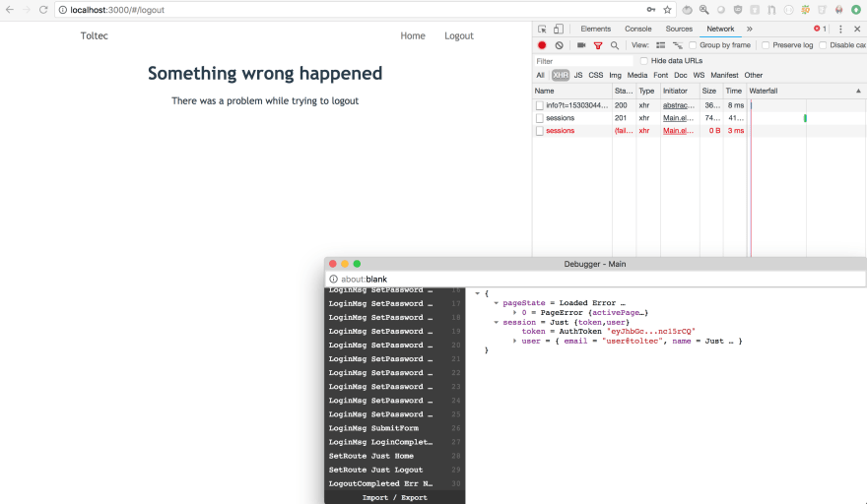Click the Toltec brand link
The image size is (867, 504).
pyautogui.click(x=94, y=35)
